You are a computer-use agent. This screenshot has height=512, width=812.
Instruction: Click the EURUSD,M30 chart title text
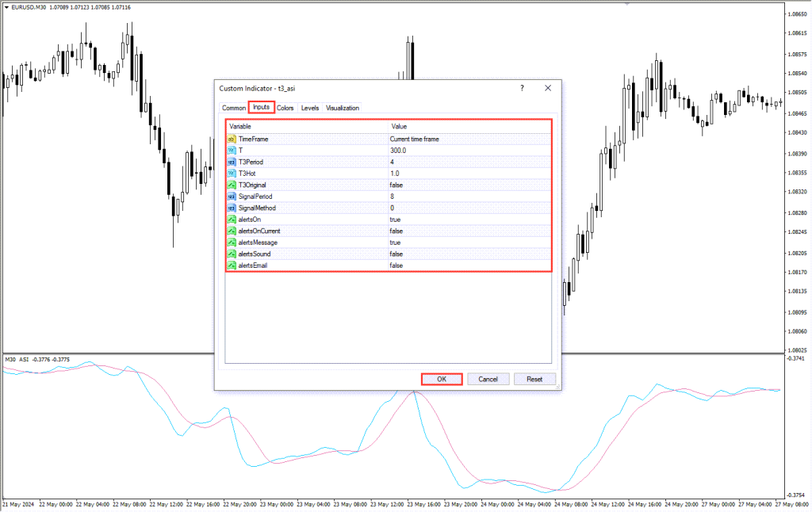29,7
